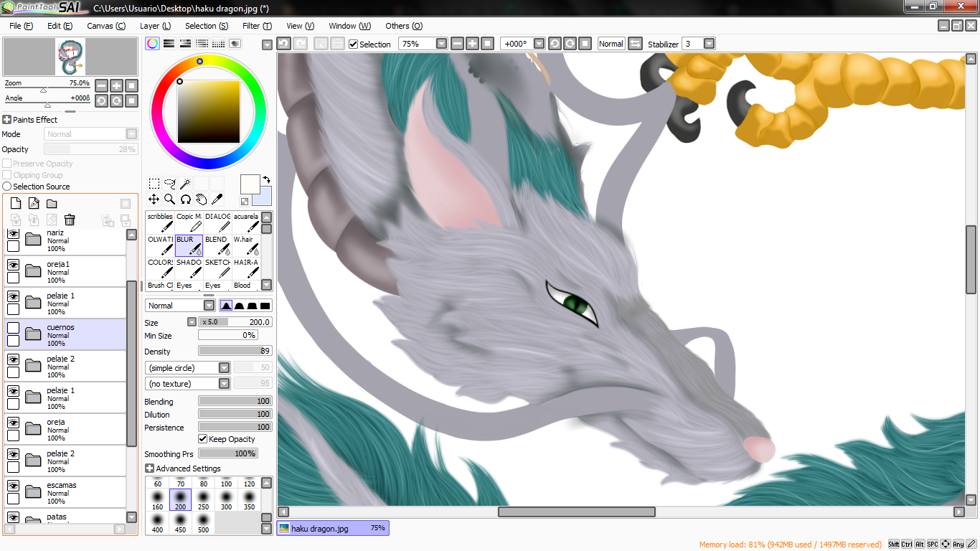
Task: Select the color wheel panel icon
Action: pyautogui.click(x=152, y=44)
